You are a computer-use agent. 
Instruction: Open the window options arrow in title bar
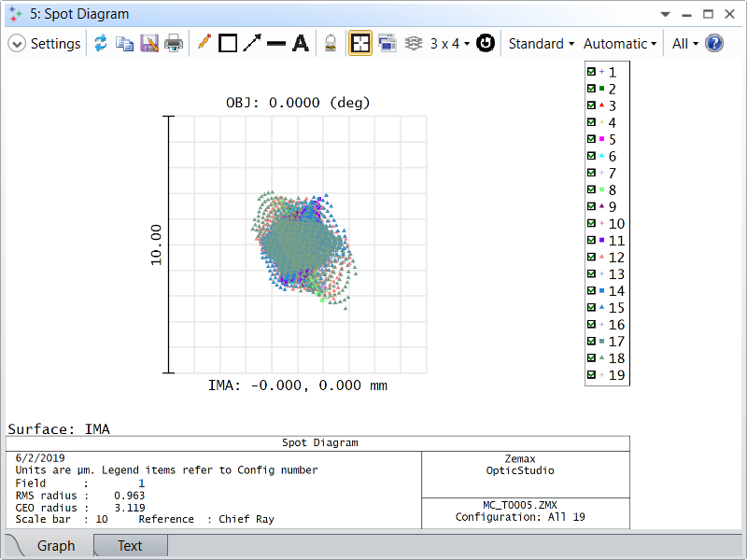click(x=665, y=14)
